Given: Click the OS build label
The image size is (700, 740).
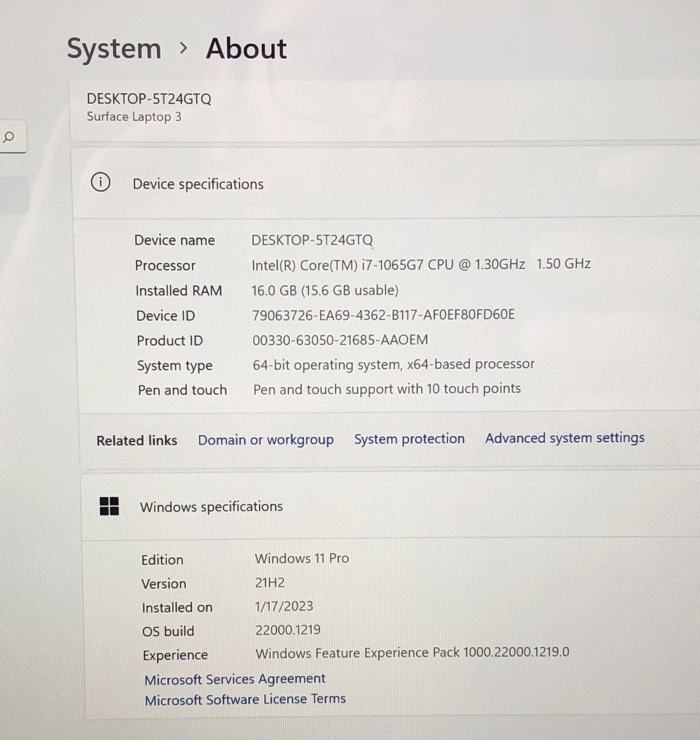Looking at the screenshot, I should (x=168, y=631).
